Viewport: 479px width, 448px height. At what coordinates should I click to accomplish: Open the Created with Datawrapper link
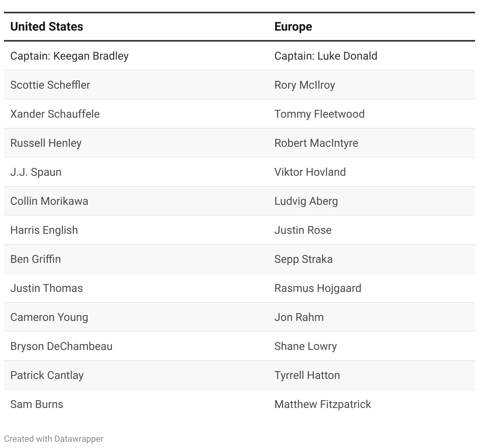coord(54,439)
